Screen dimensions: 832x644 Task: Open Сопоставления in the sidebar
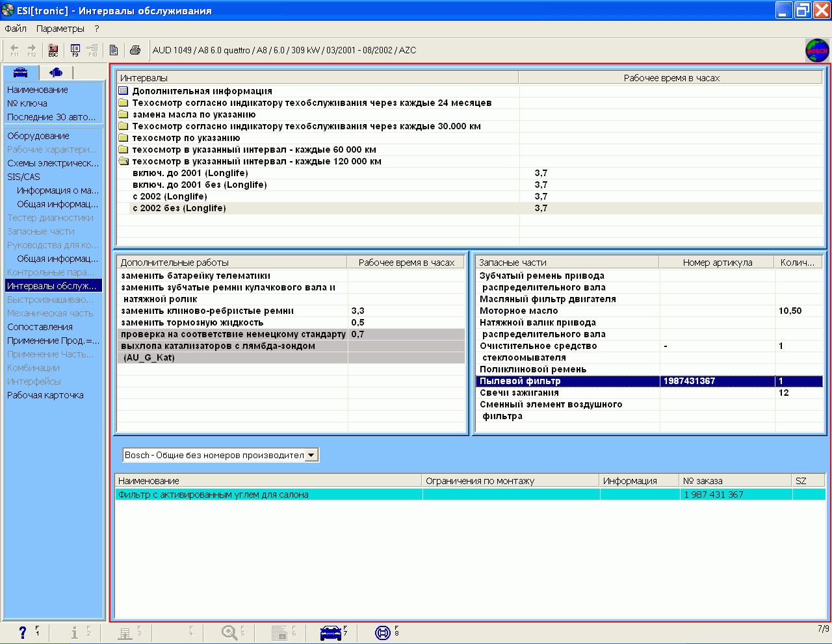pyautogui.click(x=40, y=327)
